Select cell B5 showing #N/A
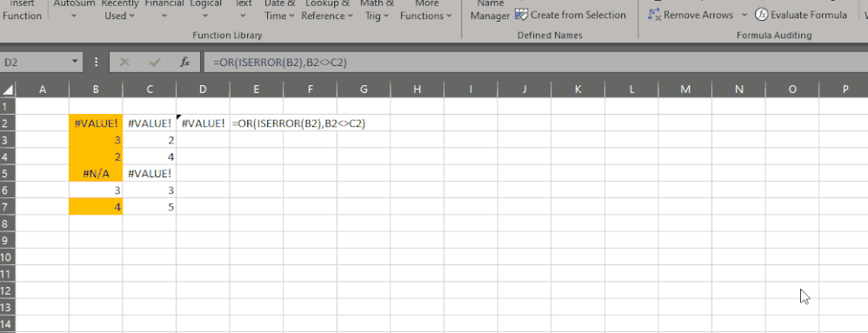Screen dimensions: 868x333 coord(96,173)
